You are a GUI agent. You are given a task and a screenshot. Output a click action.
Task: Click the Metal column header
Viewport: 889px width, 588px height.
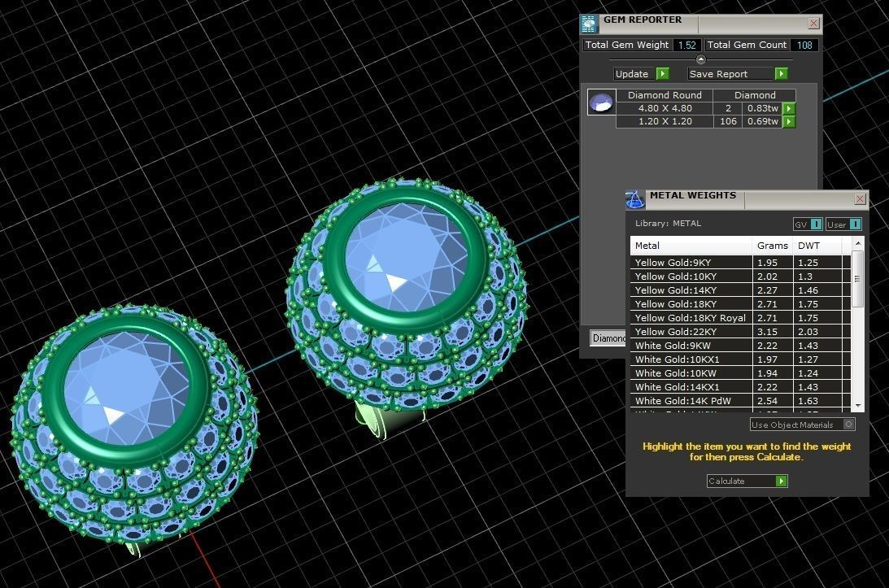(x=691, y=246)
